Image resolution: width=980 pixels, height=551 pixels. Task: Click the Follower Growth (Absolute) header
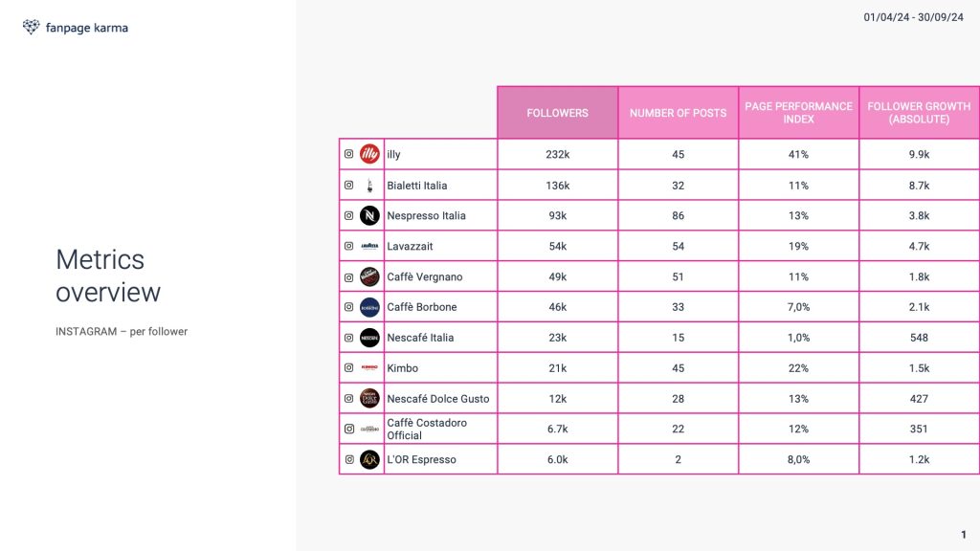tap(919, 113)
